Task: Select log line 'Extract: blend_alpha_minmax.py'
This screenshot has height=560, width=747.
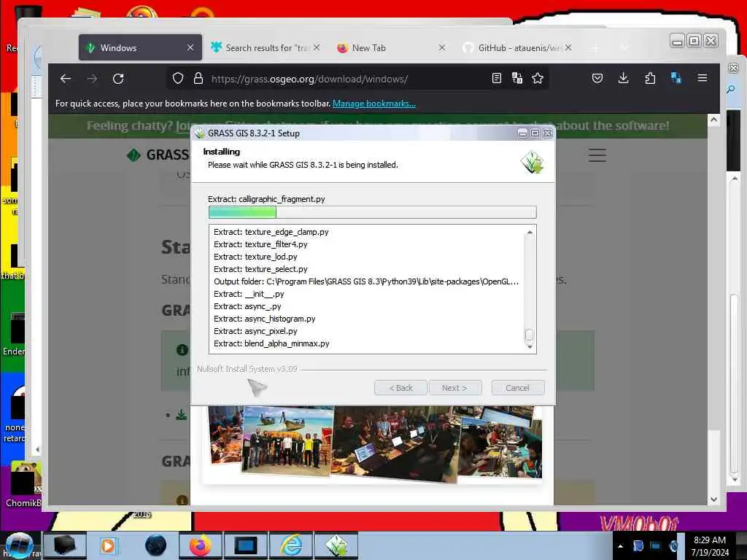Action: (271, 343)
